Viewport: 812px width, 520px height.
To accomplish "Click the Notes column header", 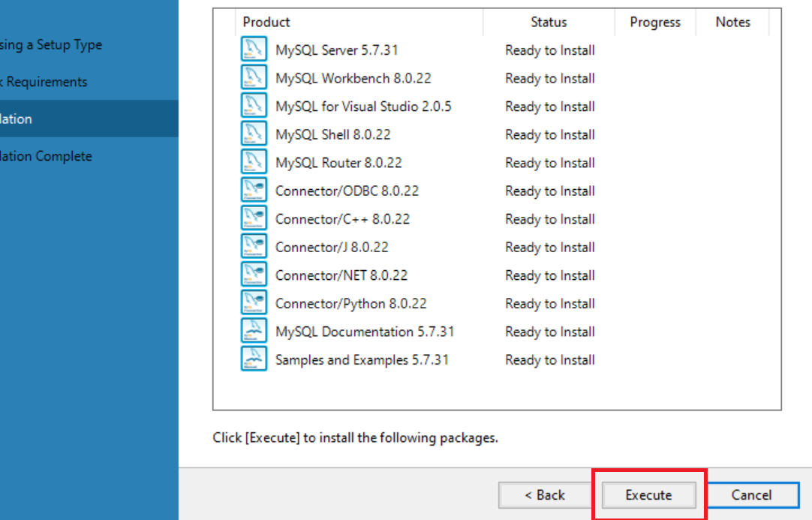I will tap(732, 23).
